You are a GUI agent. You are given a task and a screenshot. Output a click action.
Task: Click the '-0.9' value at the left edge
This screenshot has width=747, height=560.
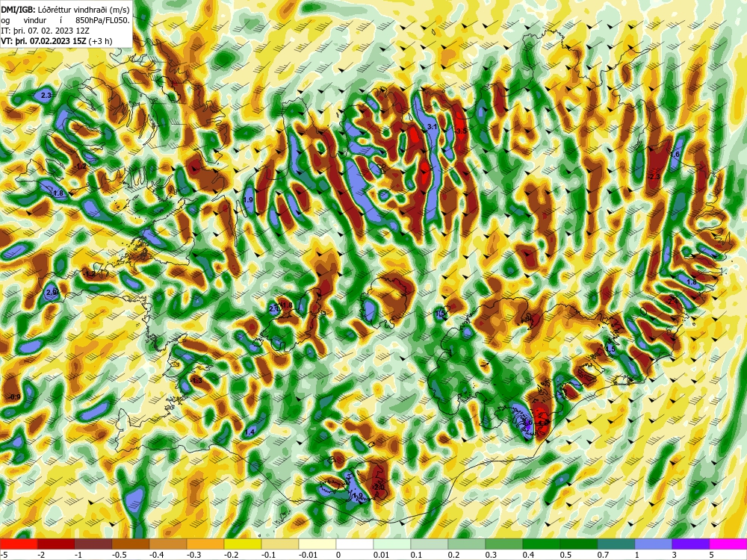14,397
